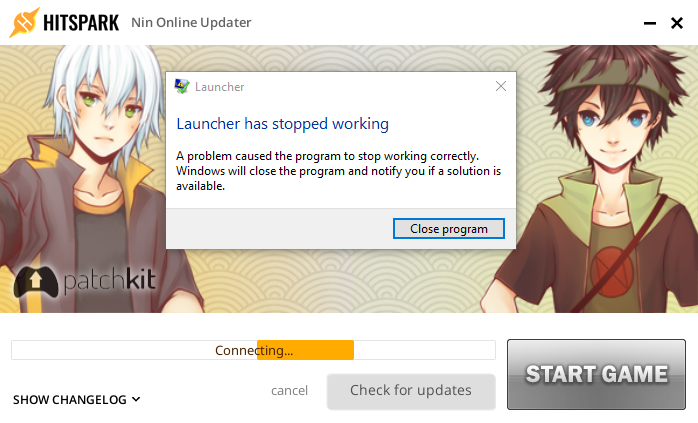Click the Connecting progress bar

pyautogui.click(x=253, y=350)
